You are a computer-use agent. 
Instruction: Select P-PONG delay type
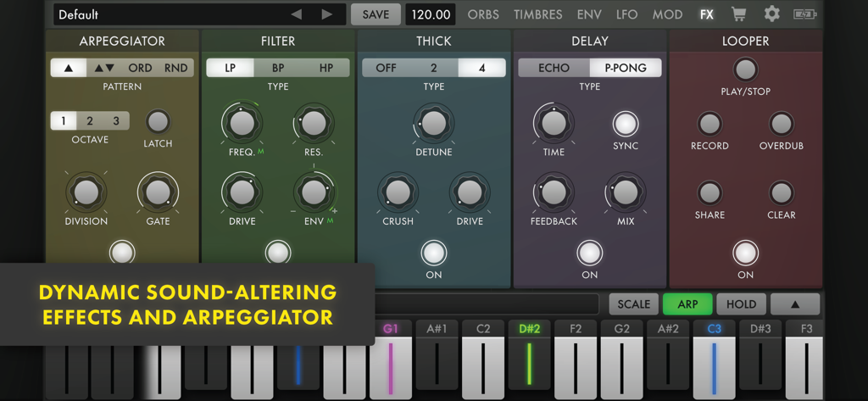tap(626, 68)
